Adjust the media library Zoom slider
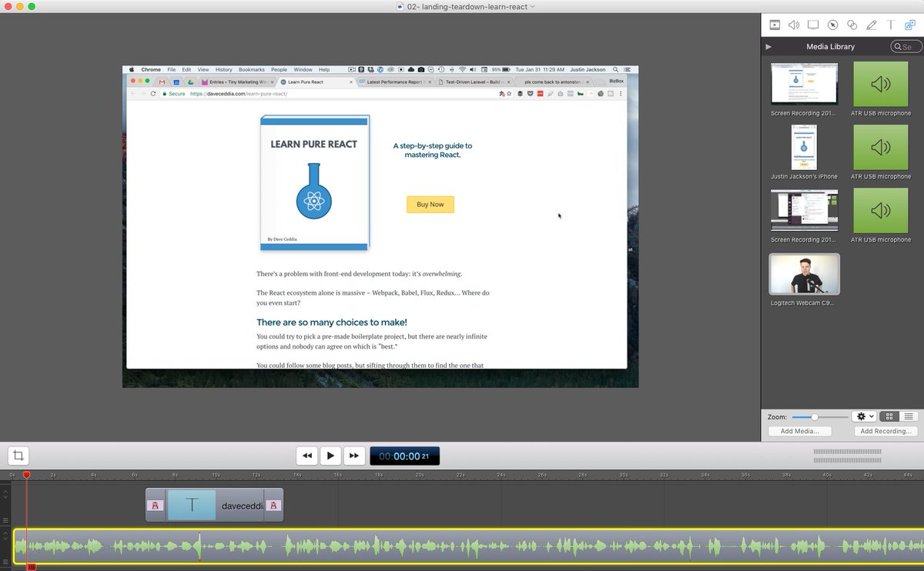This screenshot has width=924, height=571. [x=814, y=416]
